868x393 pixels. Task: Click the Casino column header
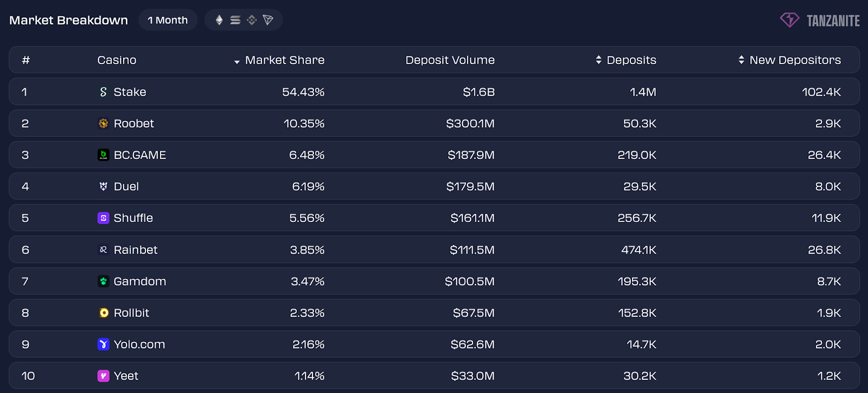coord(117,60)
